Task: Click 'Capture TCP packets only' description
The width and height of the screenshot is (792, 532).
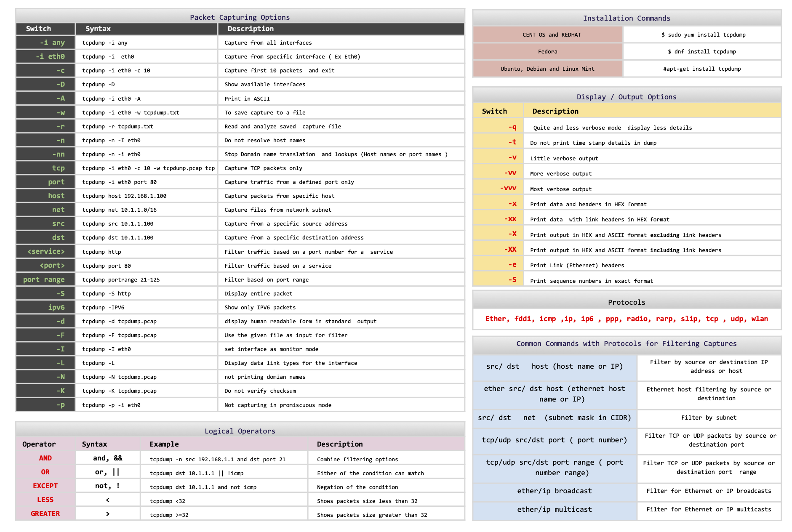Action: point(263,168)
